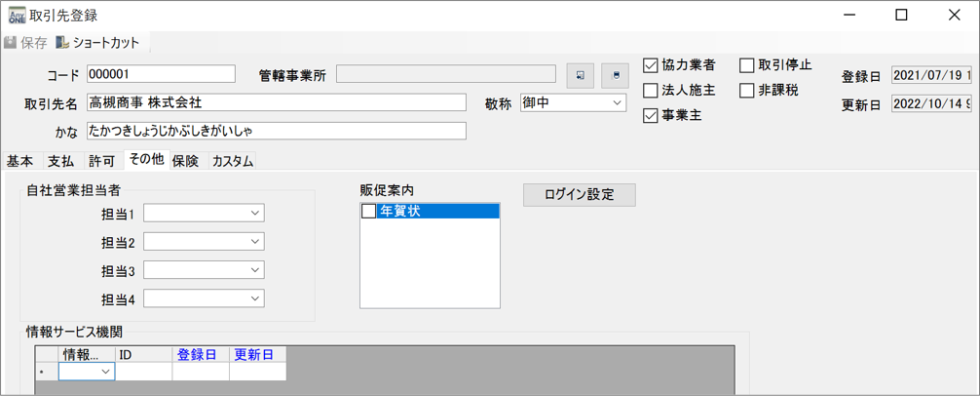The width and height of the screenshot is (980, 396).
Task: Click the AnyONE app icon in title bar
Action: click(15, 15)
